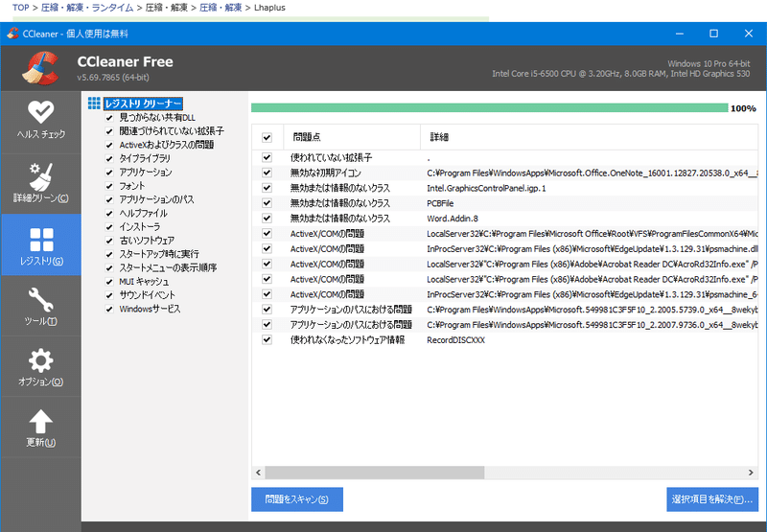Click the CCleaner logo in header
This screenshot has height=532, width=767.
coord(41,68)
